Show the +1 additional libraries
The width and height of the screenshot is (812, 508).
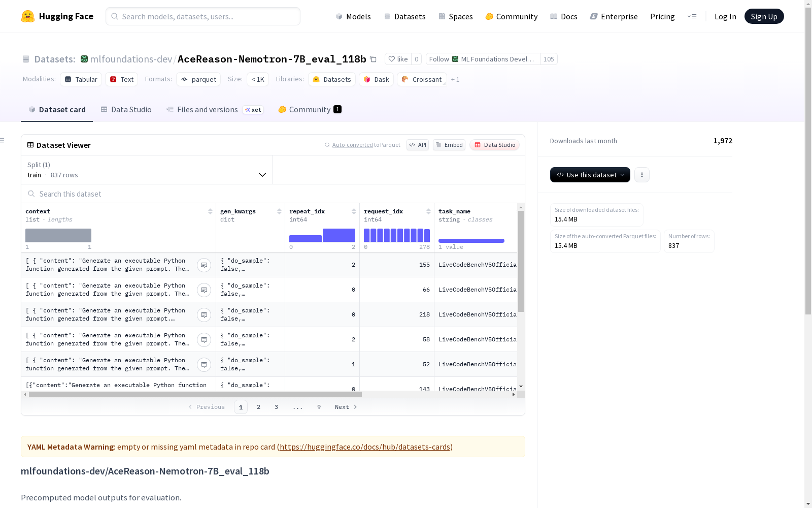[455, 79]
